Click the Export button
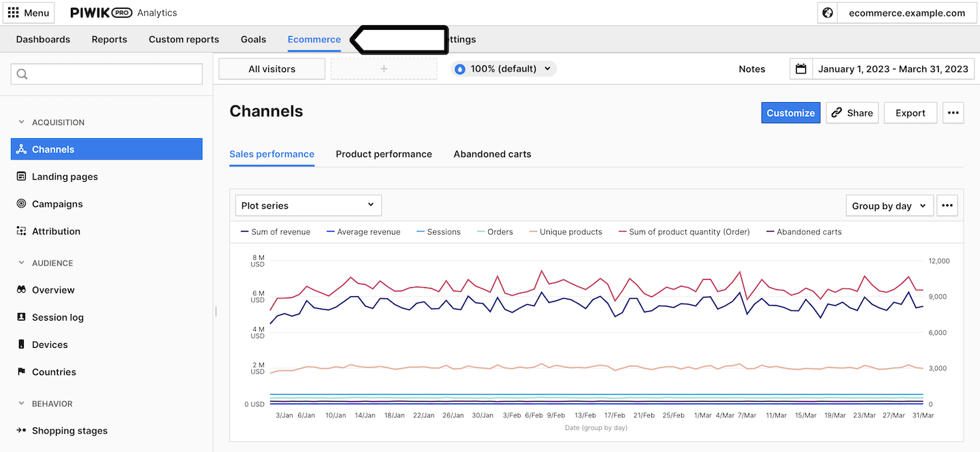The image size is (980, 452). [910, 113]
